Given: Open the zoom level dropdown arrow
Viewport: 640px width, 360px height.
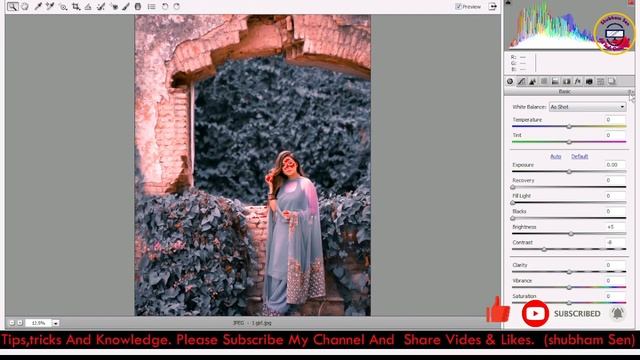Looking at the screenshot, I should coord(56,323).
